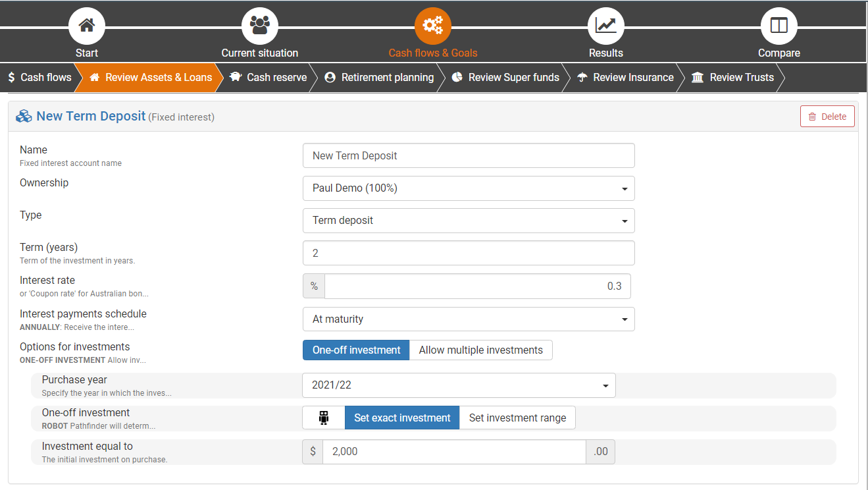Select Set exact investment option

(x=402, y=418)
